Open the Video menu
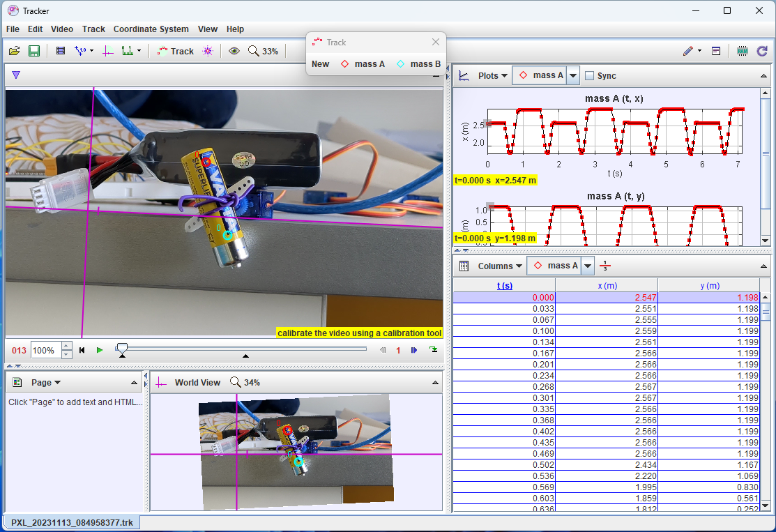This screenshot has width=776, height=532. pyautogui.click(x=62, y=29)
